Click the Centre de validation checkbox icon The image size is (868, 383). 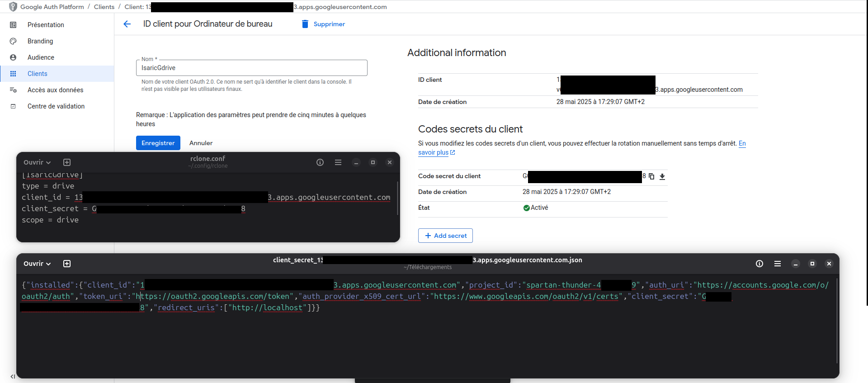13,106
